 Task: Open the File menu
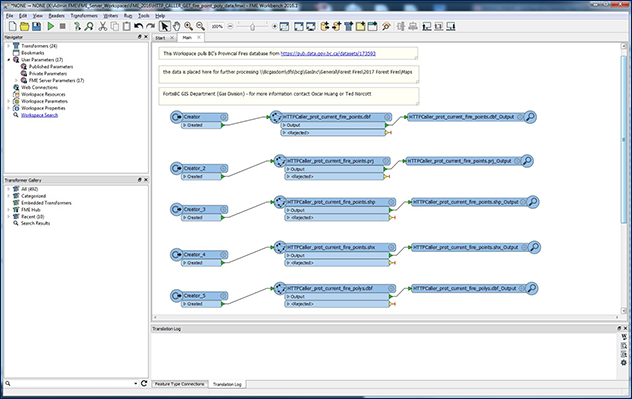pos(10,16)
